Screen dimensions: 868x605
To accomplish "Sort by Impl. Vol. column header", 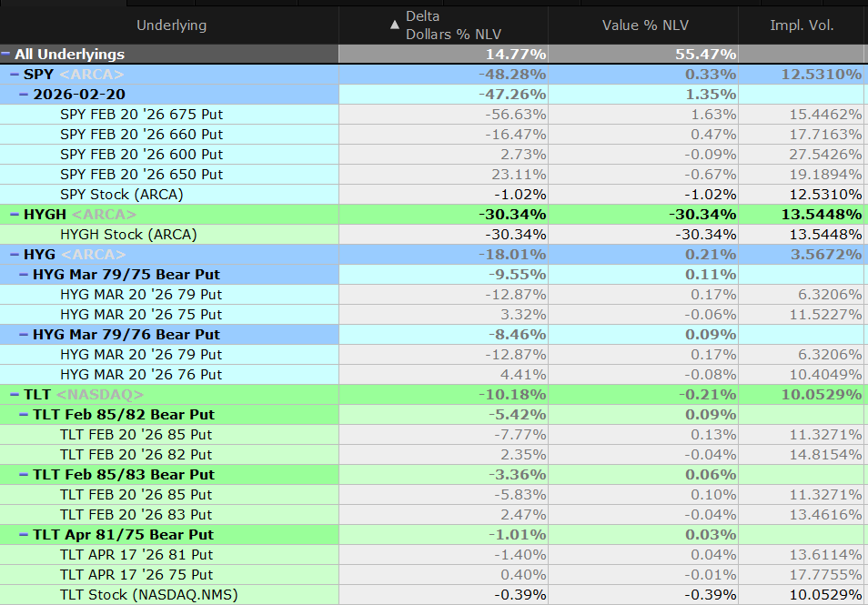I will (x=802, y=25).
